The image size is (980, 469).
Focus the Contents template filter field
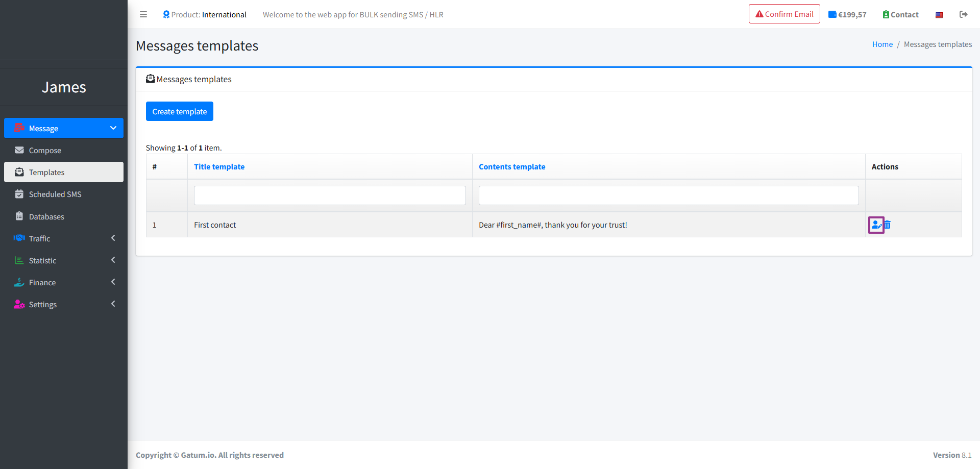(x=668, y=195)
